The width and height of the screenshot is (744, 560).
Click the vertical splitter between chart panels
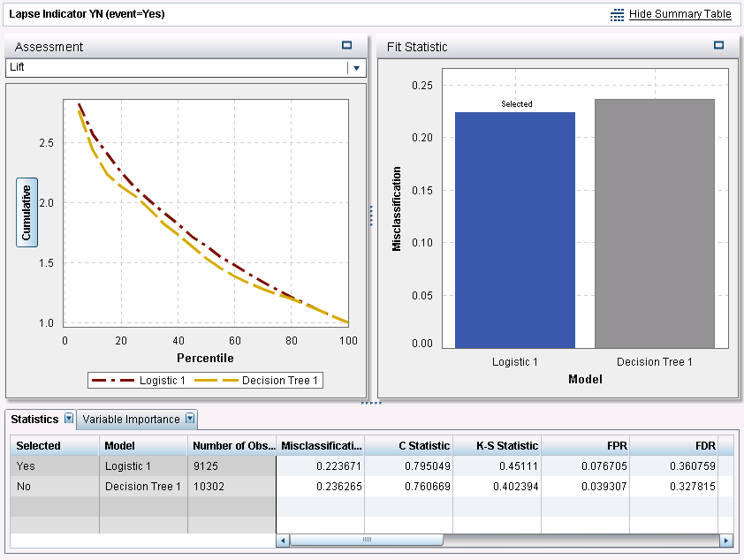click(371, 216)
